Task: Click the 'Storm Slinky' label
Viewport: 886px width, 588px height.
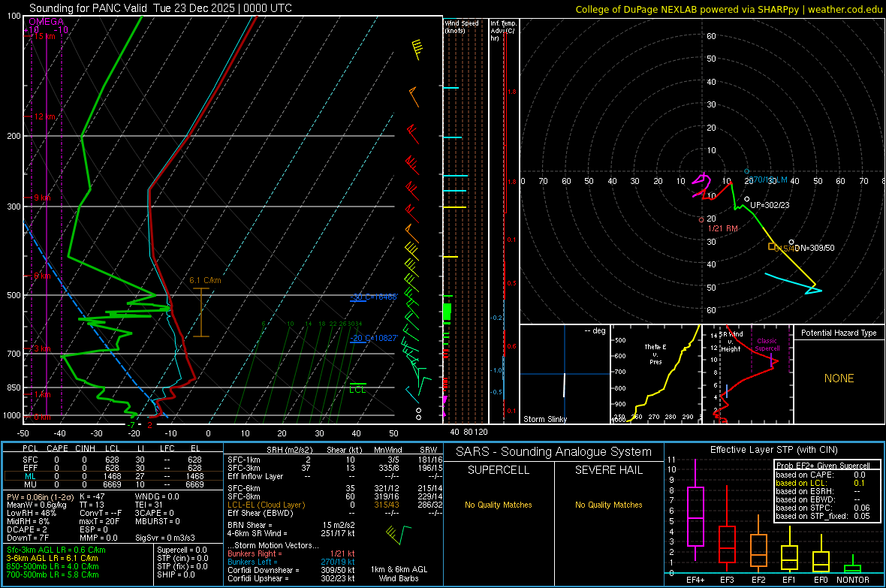Action: coord(544,419)
